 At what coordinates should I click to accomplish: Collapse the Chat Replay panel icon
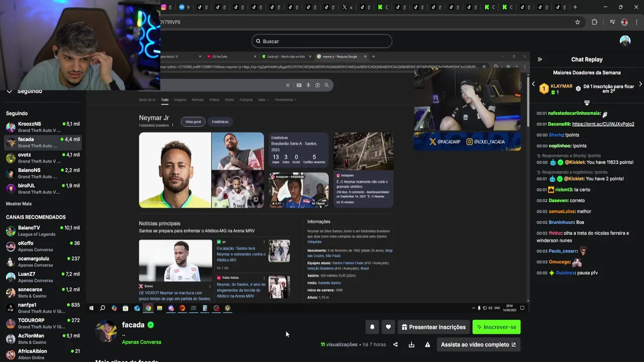coord(540,59)
